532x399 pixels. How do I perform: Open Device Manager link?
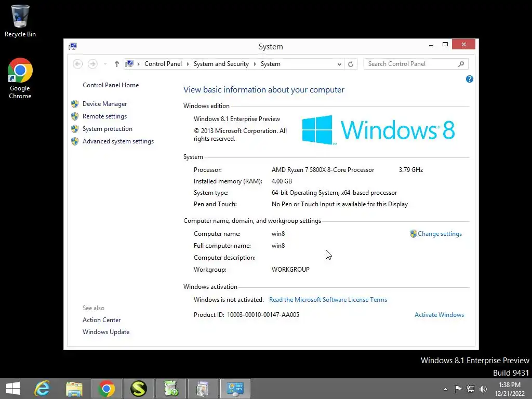(x=104, y=104)
